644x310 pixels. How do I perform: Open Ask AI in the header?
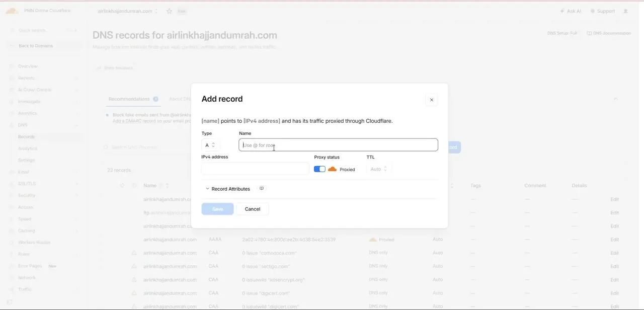pos(571,11)
